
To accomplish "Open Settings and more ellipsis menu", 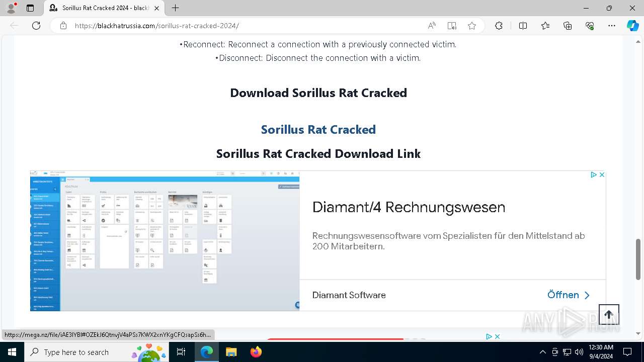I will [x=612, y=26].
